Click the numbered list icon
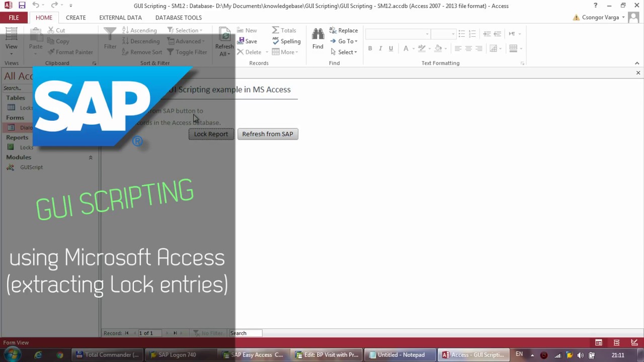The width and height of the screenshot is (644, 362). 472,34
